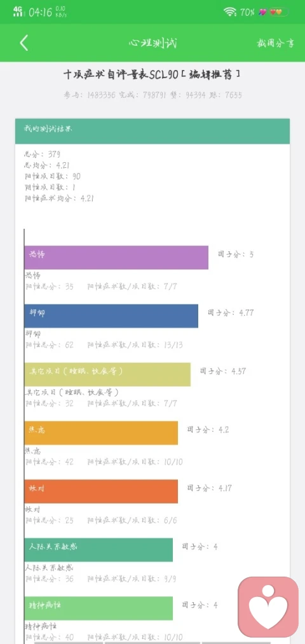305x644 pixels.
Task: Click the 总分 379 score line
Action: tap(43, 154)
